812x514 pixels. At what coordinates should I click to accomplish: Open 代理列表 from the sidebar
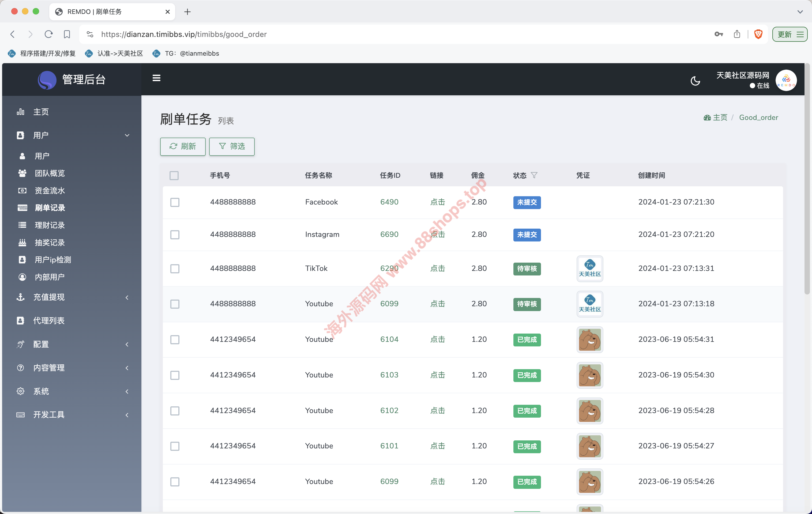click(x=48, y=320)
